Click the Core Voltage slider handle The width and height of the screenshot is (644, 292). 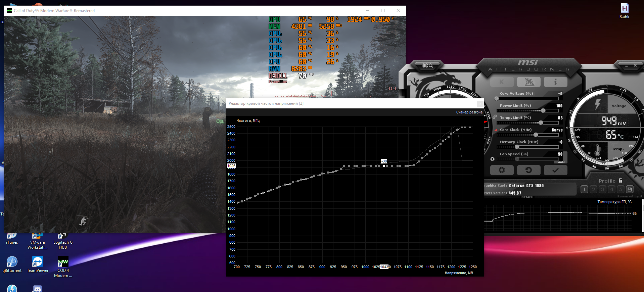497,99
